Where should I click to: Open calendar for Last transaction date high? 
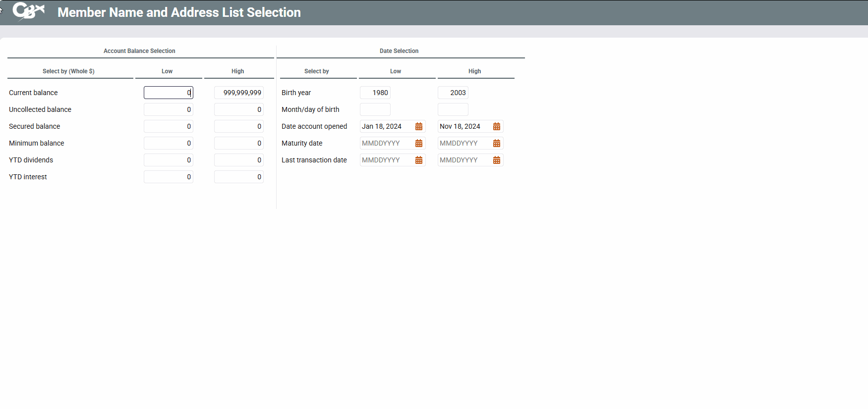click(497, 160)
